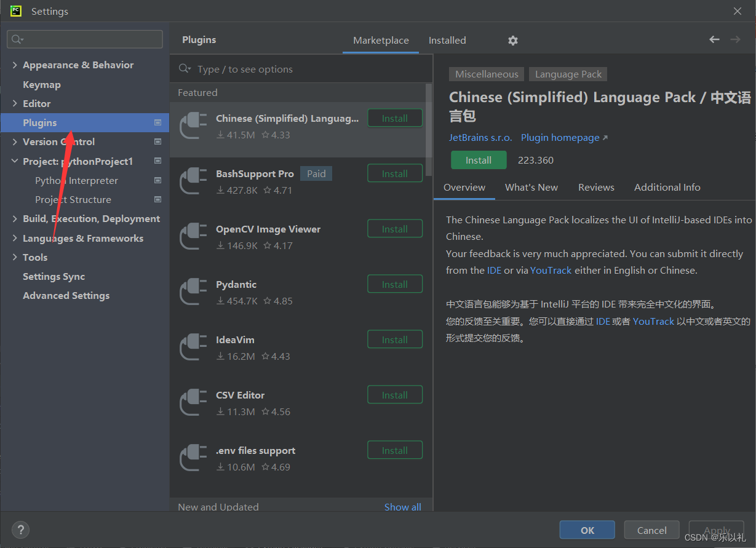The image size is (756, 548).
Task: Click the Paid tag on BashSupport Pro
Action: pyautogui.click(x=316, y=173)
